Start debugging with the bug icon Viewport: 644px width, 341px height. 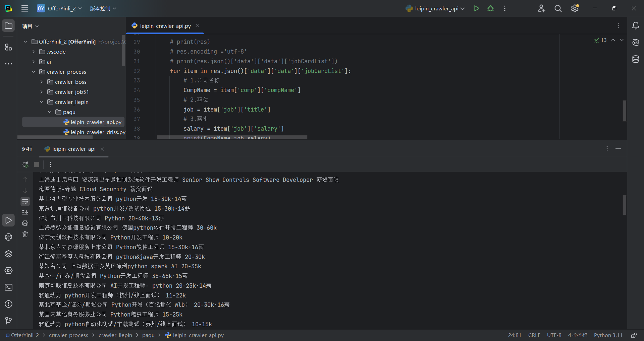pos(490,8)
